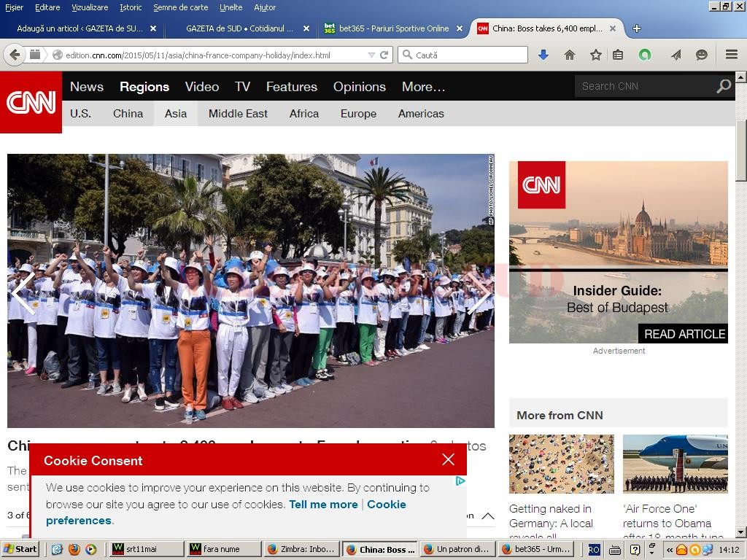Viewport: 747px width, 560px height.
Task: Go back with the browser back arrow
Action: (x=15, y=55)
